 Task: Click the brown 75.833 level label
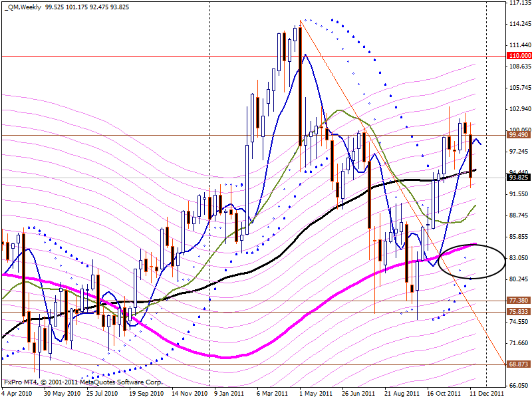click(x=519, y=311)
